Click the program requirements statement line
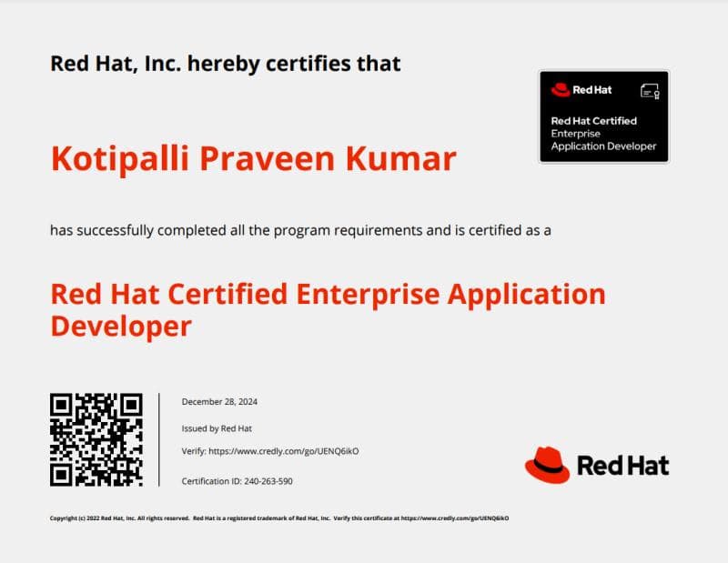 [x=301, y=230]
